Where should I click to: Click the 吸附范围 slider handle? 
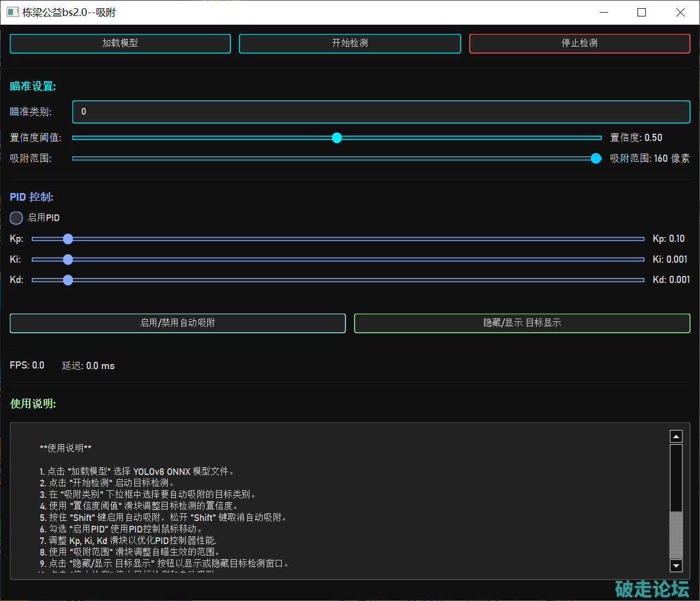596,158
